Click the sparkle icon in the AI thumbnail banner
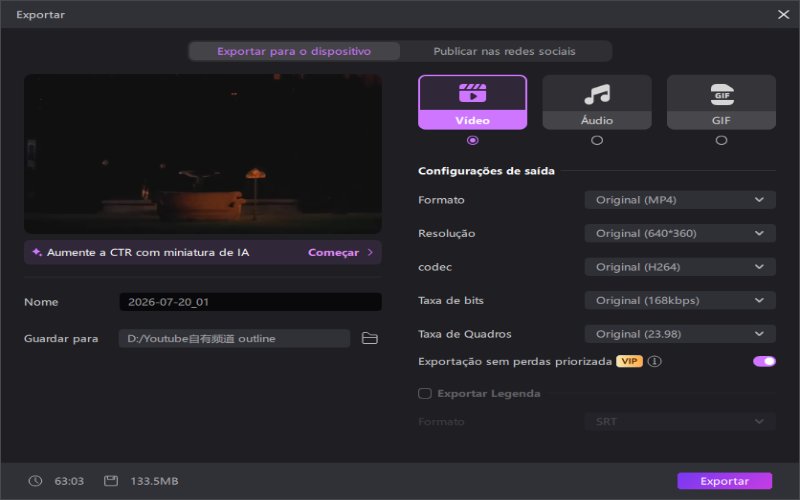Screen dimensions: 800x500 (x=37, y=252)
